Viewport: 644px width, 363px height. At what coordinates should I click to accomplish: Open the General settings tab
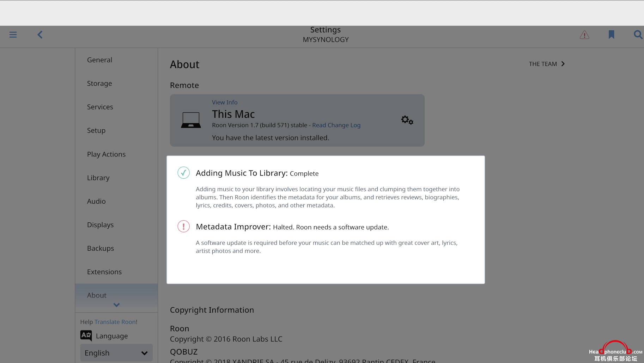point(116,60)
